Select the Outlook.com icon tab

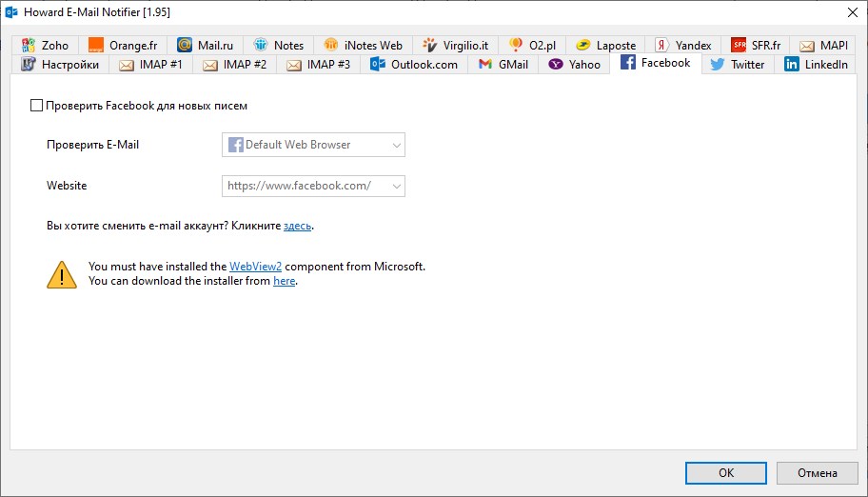[x=378, y=65]
